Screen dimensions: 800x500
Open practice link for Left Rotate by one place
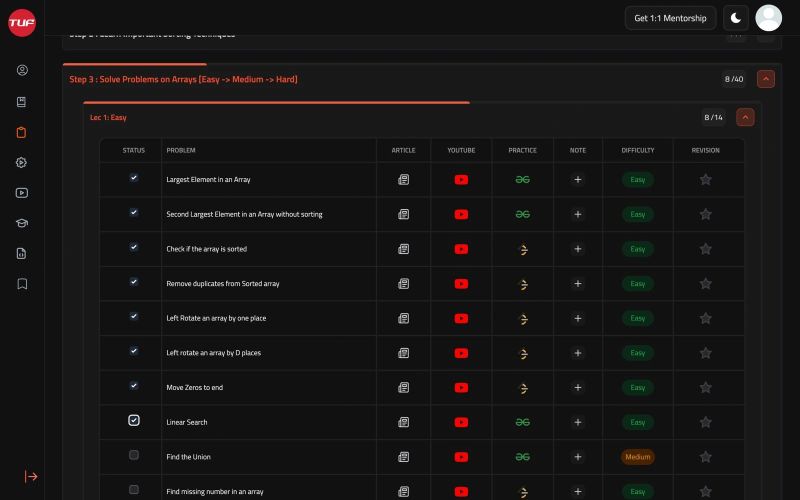pos(522,318)
